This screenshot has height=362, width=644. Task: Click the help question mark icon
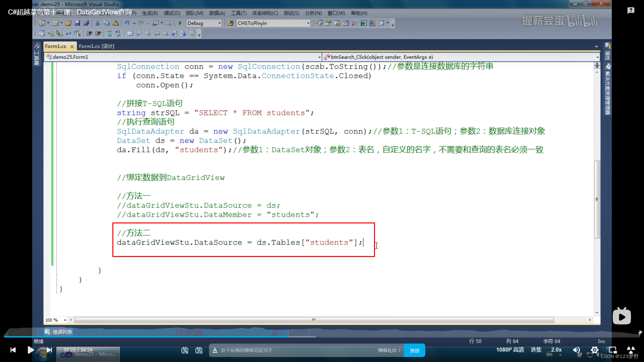click(631, 11)
